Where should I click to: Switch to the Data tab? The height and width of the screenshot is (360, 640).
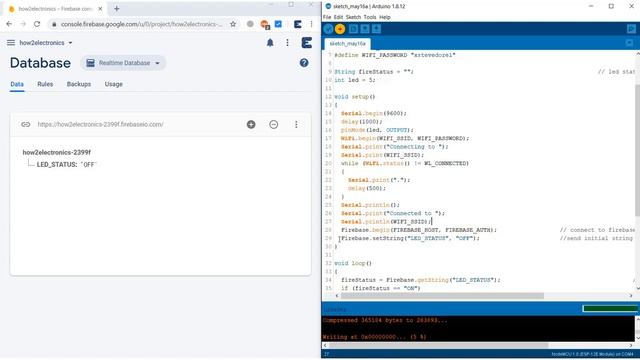[17, 84]
